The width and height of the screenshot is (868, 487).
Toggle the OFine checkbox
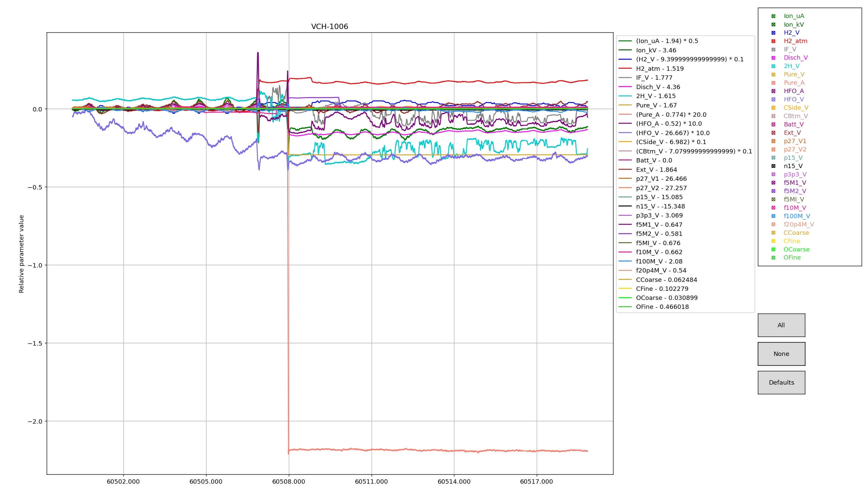[x=773, y=258]
